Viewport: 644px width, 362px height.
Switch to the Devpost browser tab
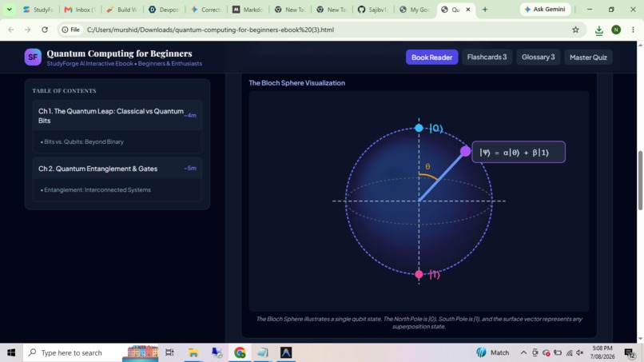click(164, 10)
